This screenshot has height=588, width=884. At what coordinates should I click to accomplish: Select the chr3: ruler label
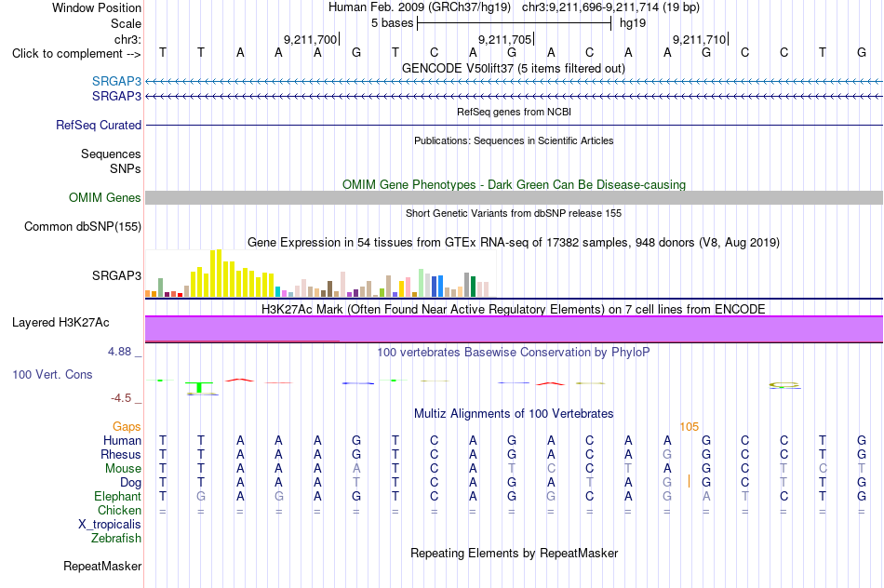(x=127, y=39)
